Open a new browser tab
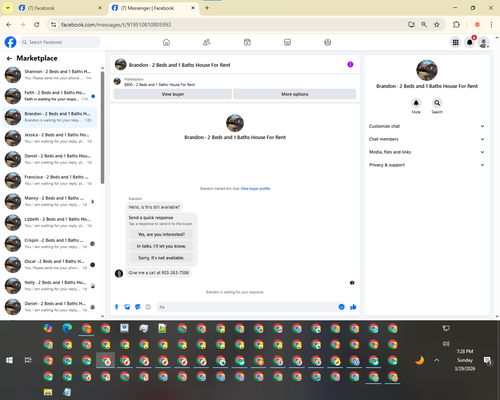 [207, 8]
